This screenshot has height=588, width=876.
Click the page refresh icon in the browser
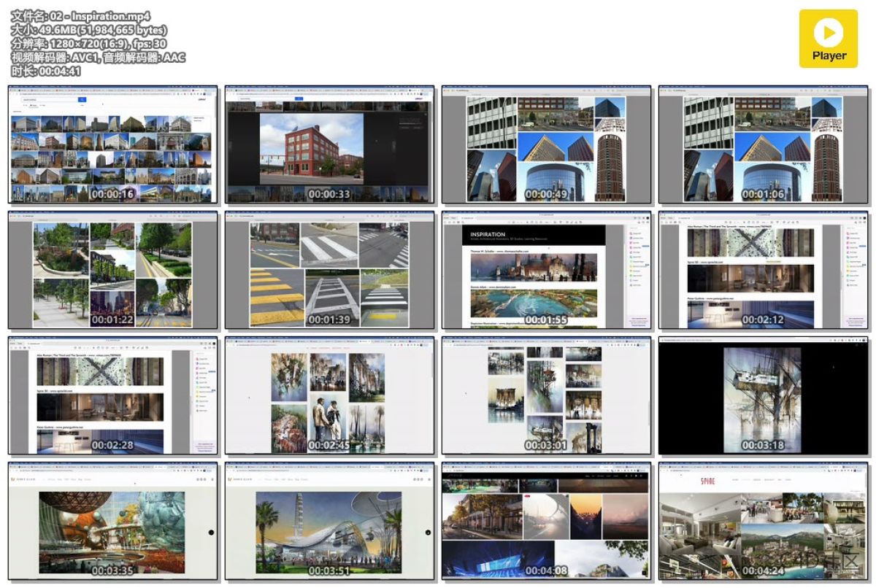[17, 94]
